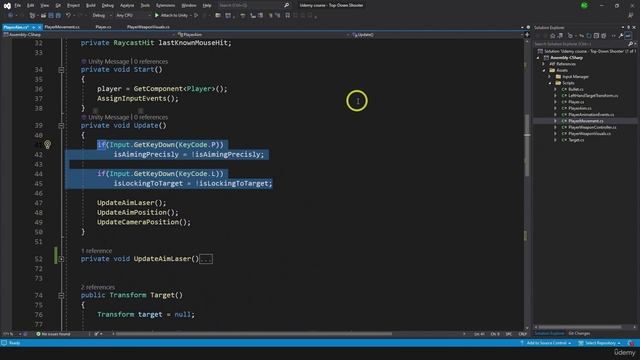Collapse the Scripts folder
Screen dimensions: 640x360
550,83
